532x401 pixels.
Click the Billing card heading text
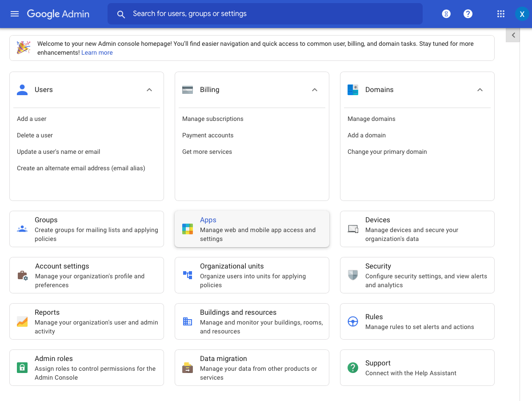209,89
